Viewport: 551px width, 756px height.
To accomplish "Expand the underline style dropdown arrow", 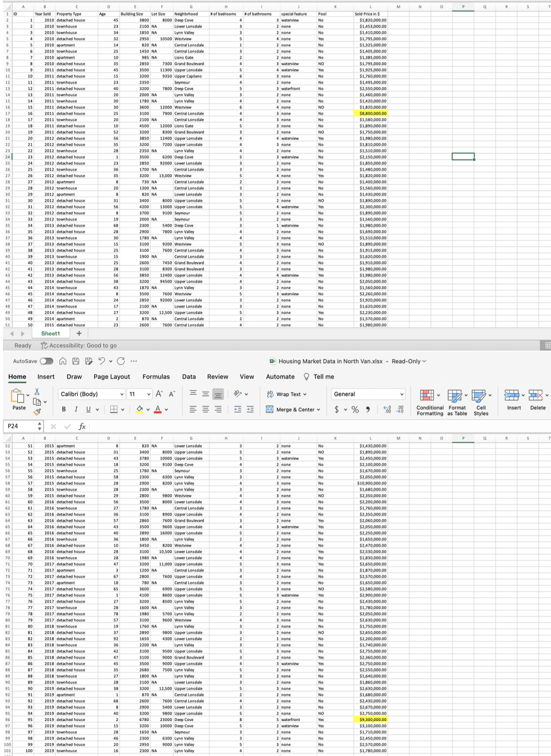I will pos(97,410).
